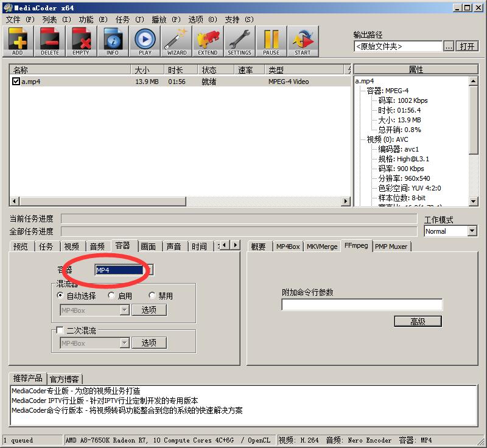Select the 禁用 radio button
The image size is (487, 448).
point(152,295)
